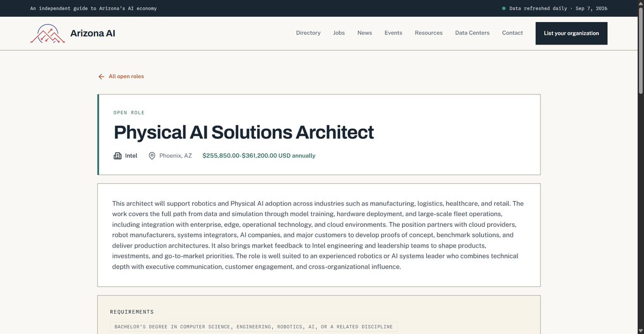Click the Arizona AI site name
Viewport: 644px width, 334px height.
(93, 33)
